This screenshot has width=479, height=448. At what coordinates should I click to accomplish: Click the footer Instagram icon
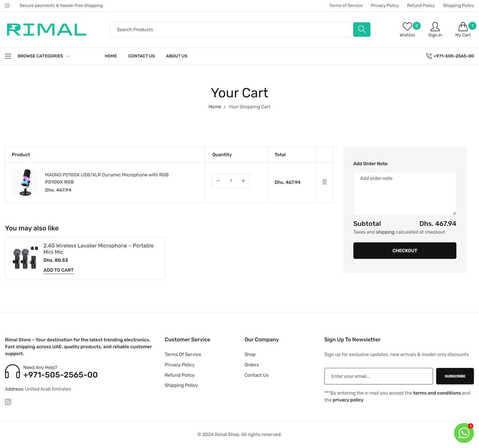(8, 402)
